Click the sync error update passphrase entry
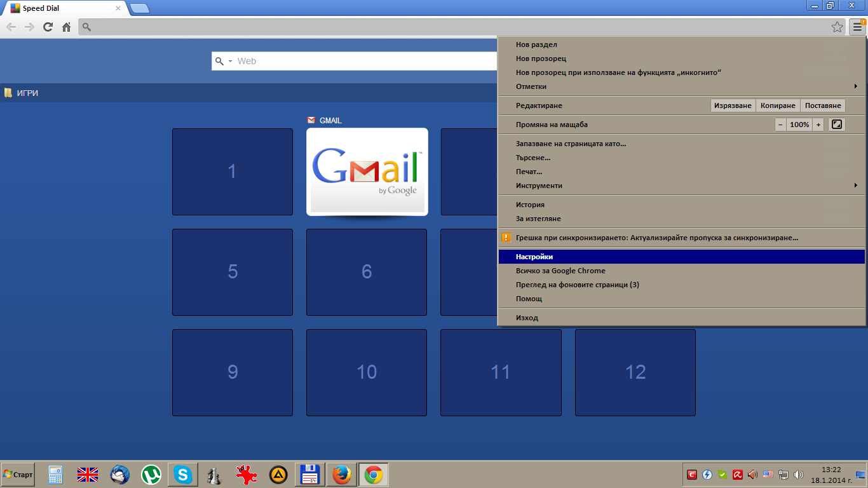 coord(681,238)
